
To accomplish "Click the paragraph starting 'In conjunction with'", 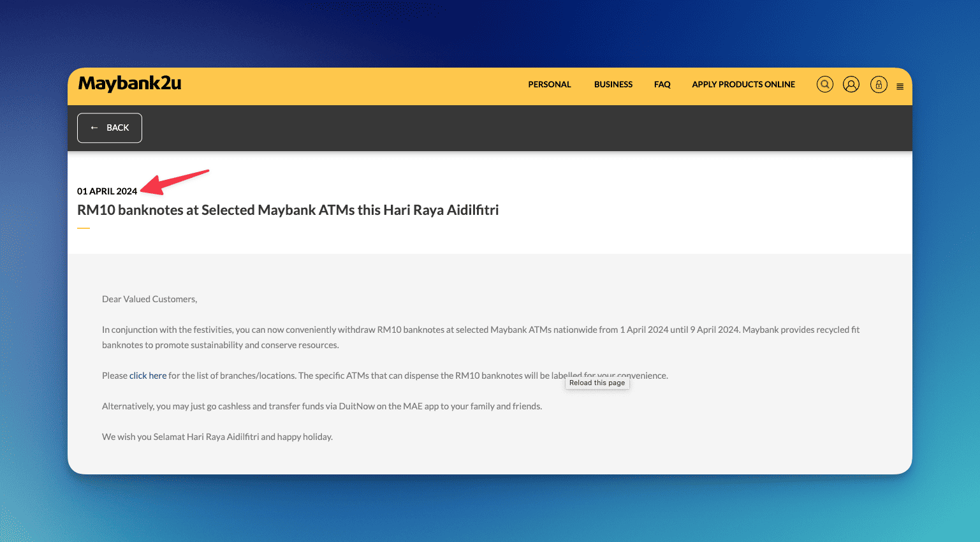I will pos(481,337).
